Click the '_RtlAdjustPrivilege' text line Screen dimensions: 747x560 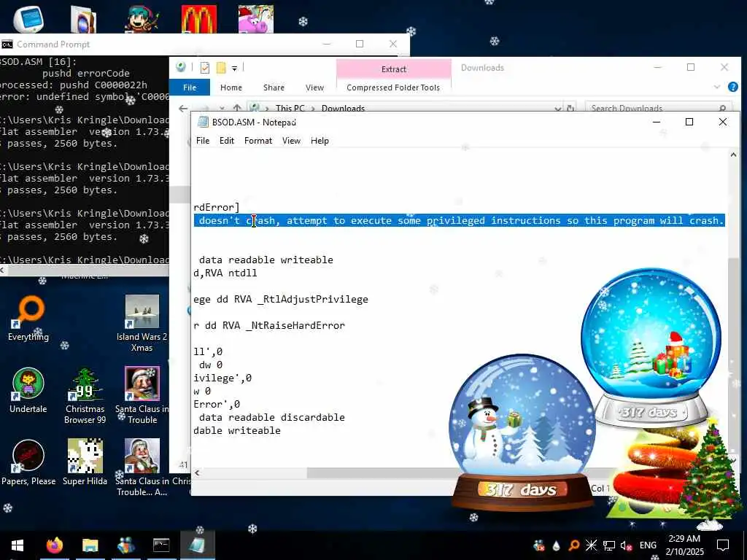(x=281, y=300)
